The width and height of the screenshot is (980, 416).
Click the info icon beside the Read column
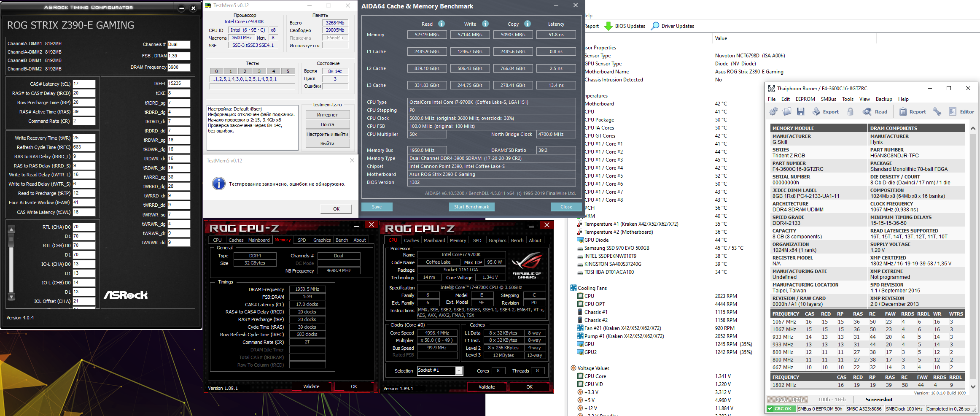442,24
